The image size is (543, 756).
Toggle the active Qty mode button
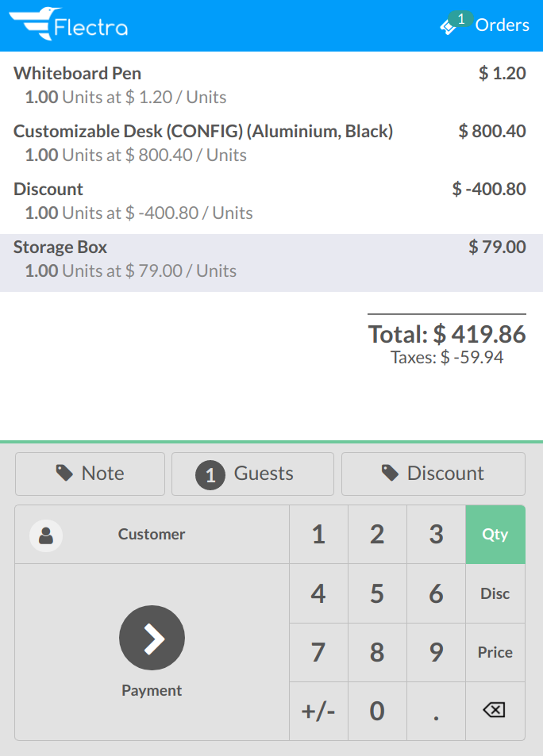tap(495, 534)
